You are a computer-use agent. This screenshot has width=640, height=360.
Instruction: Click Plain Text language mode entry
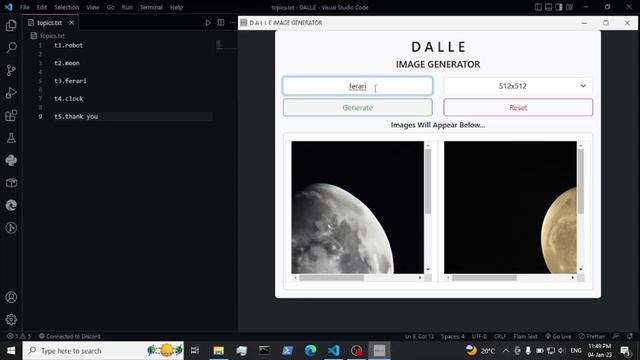coord(525,336)
